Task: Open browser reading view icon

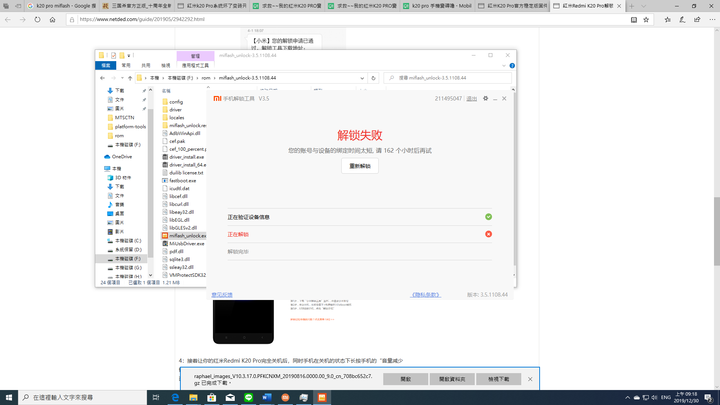Action: click(x=634, y=19)
